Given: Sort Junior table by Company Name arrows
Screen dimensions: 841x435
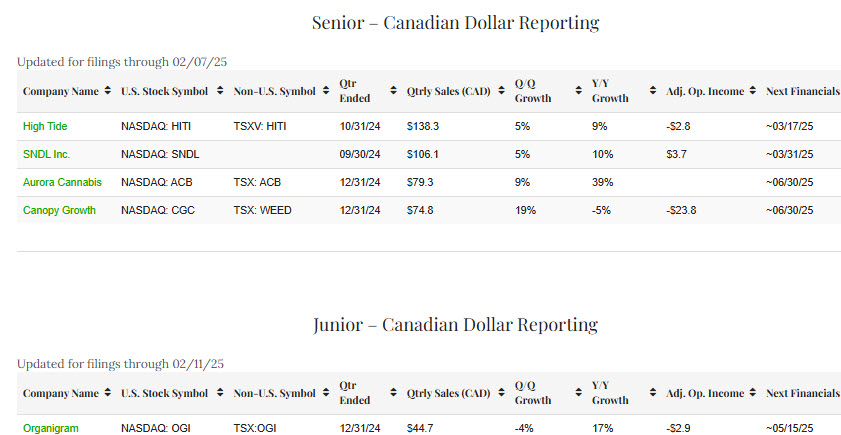Looking at the screenshot, I should click(x=107, y=393).
